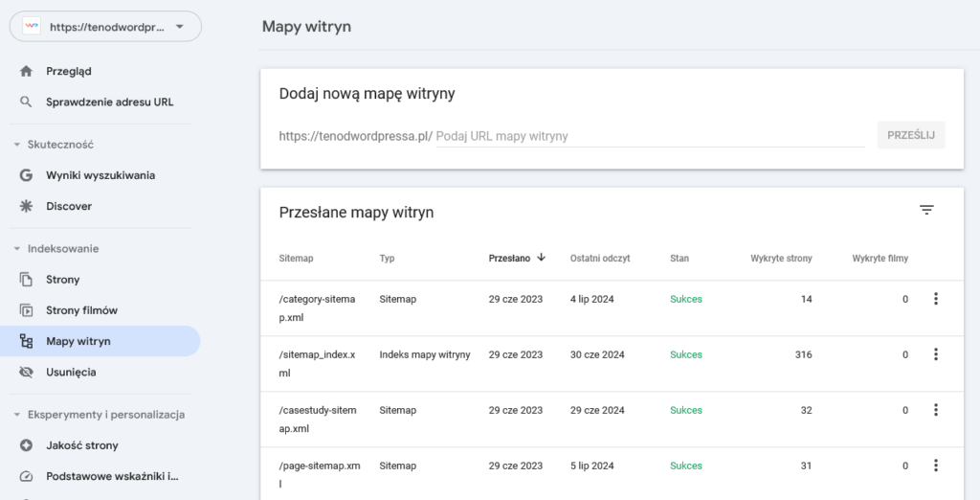980x500 pixels.
Task: Click the Mapy witryn page title
Action: (x=306, y=26)
